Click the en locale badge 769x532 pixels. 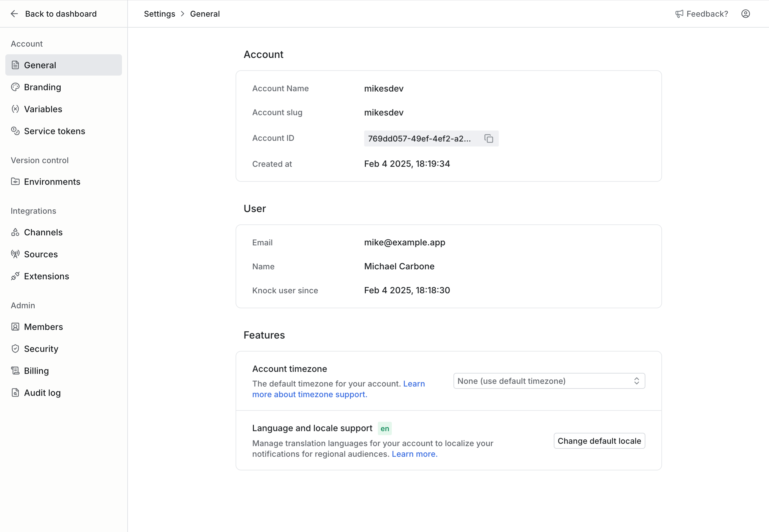(x=385, y=428)
